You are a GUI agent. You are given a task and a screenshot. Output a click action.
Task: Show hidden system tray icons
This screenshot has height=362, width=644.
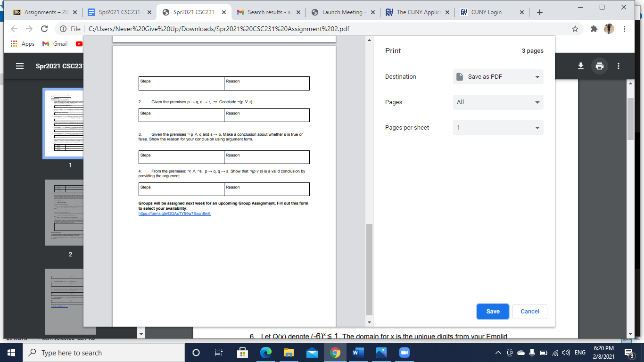(498, 353)
